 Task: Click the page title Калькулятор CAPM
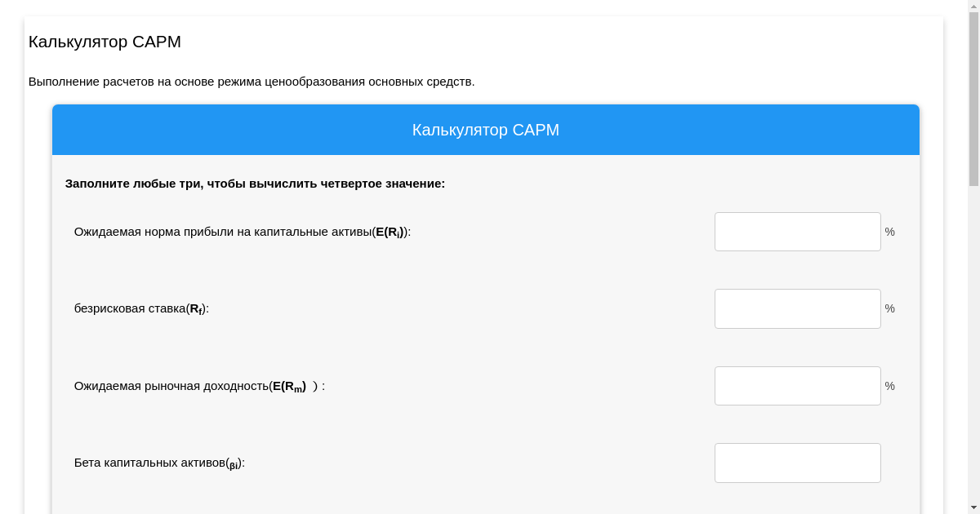click(x=105, y=42)
